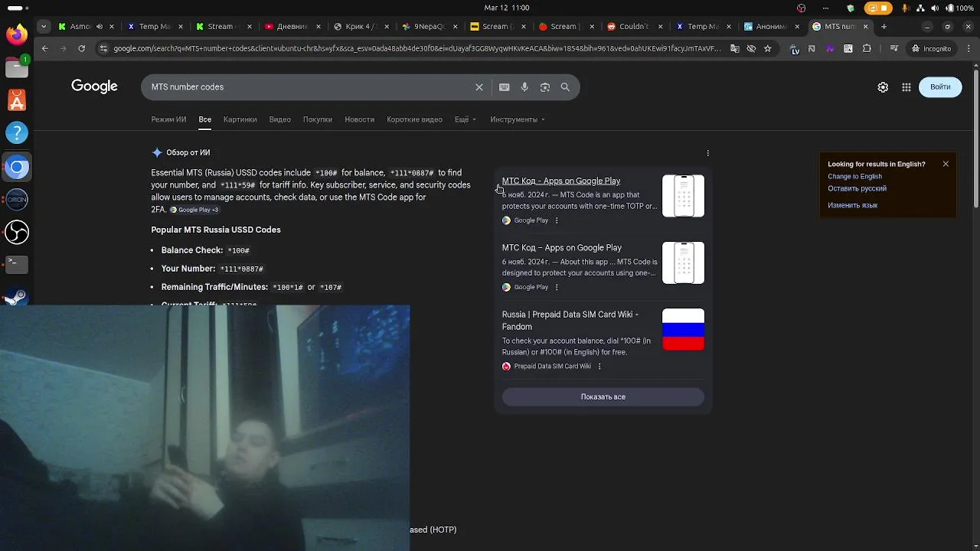The width and height of the screenshot is (980, 551).
Task: Open the first МТС Код Google Play link
Action: (x=561, y=181)
